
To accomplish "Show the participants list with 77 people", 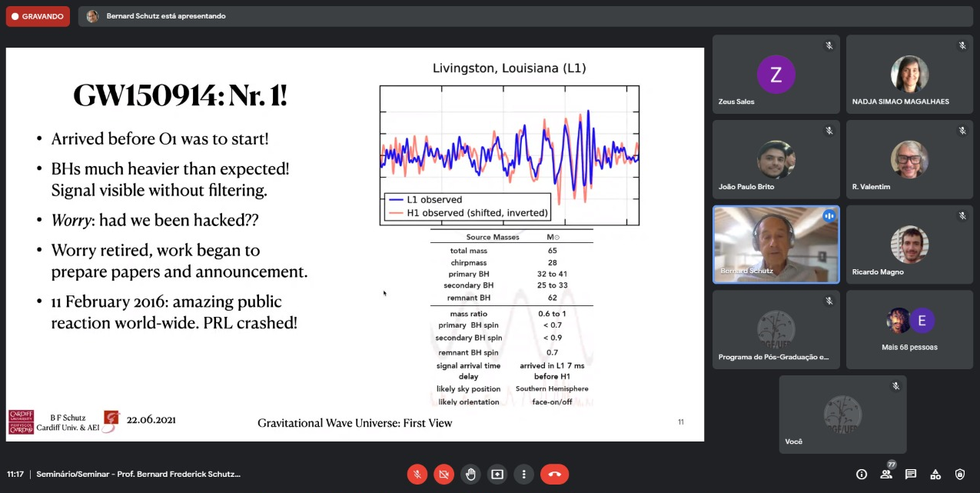I will pyautogui.click(x=886, y=475).
